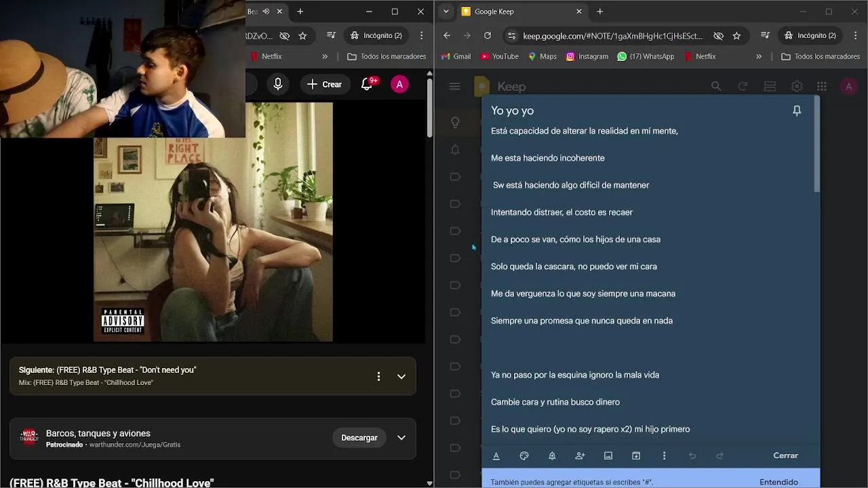This screenshot has height=488, width=868.
Task: Click YouTube voice search microphone
Action: (278, 84)
